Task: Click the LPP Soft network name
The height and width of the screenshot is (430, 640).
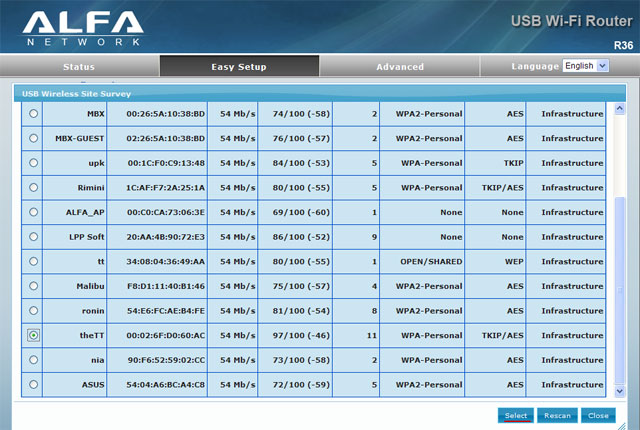Action: tap(87, 237)
